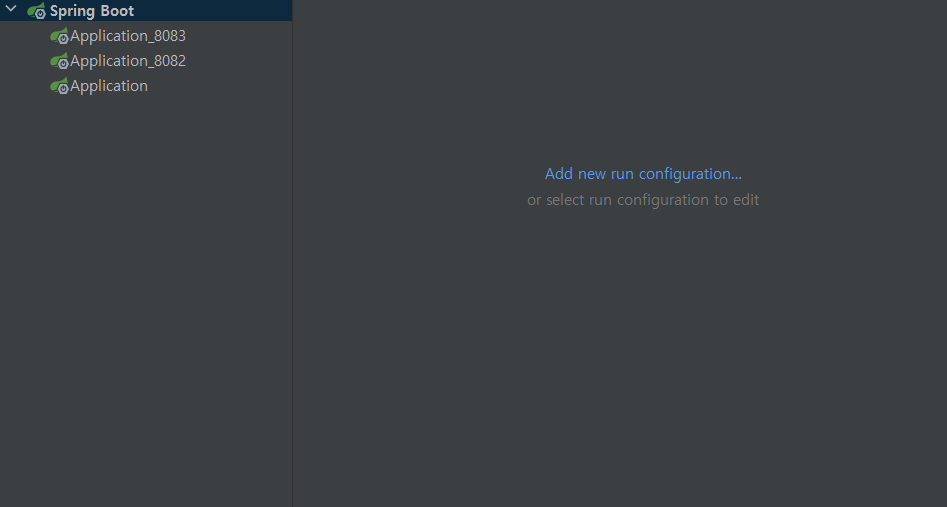Select the Application_8083 run configuration
Image resolution: width=947 pixels, height=507 pixels.
(127, 36)
